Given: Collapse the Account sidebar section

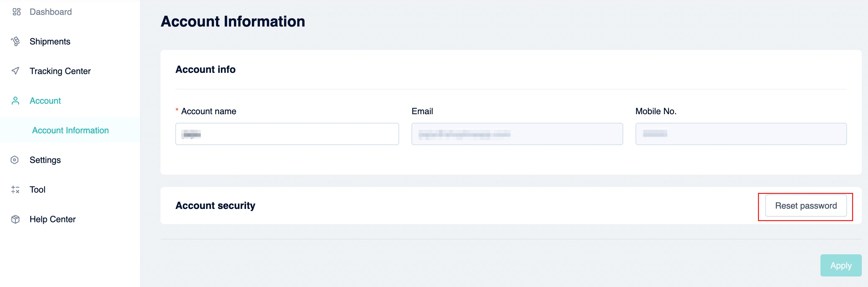Looking at the screenshot, I should [x=45, y=101].
